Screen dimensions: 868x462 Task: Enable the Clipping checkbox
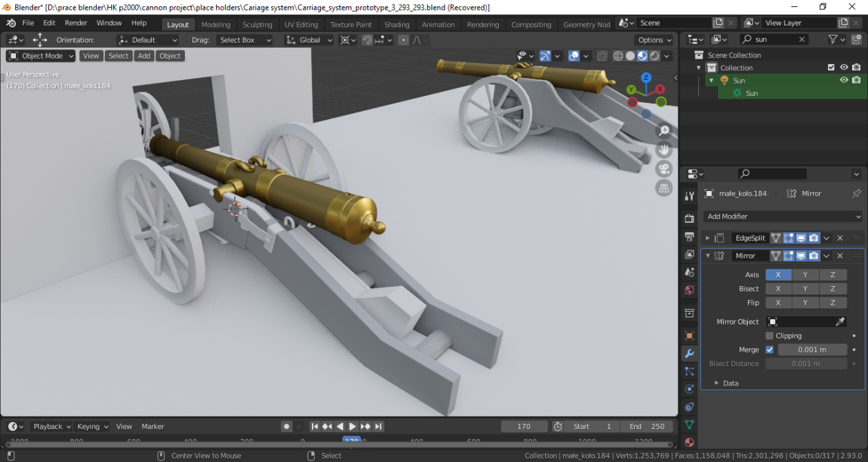769,336
